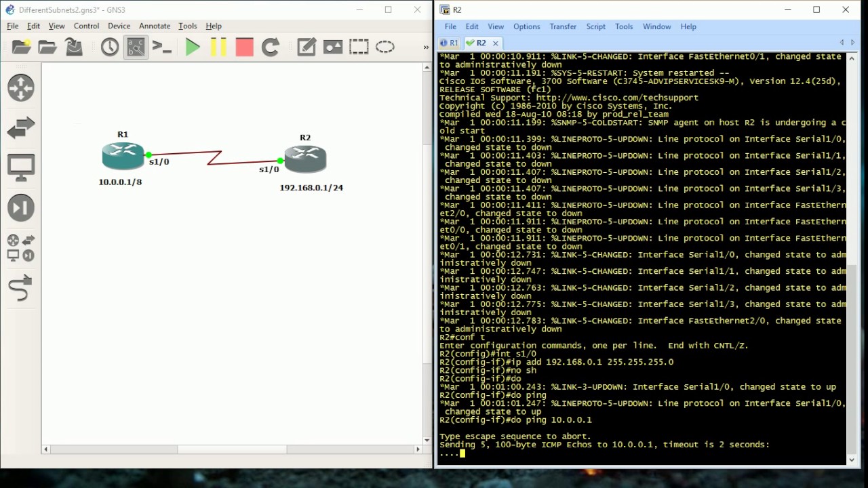Click terminal scroll up arrow
Screen dimensions: 868x488
pos(852,58)
